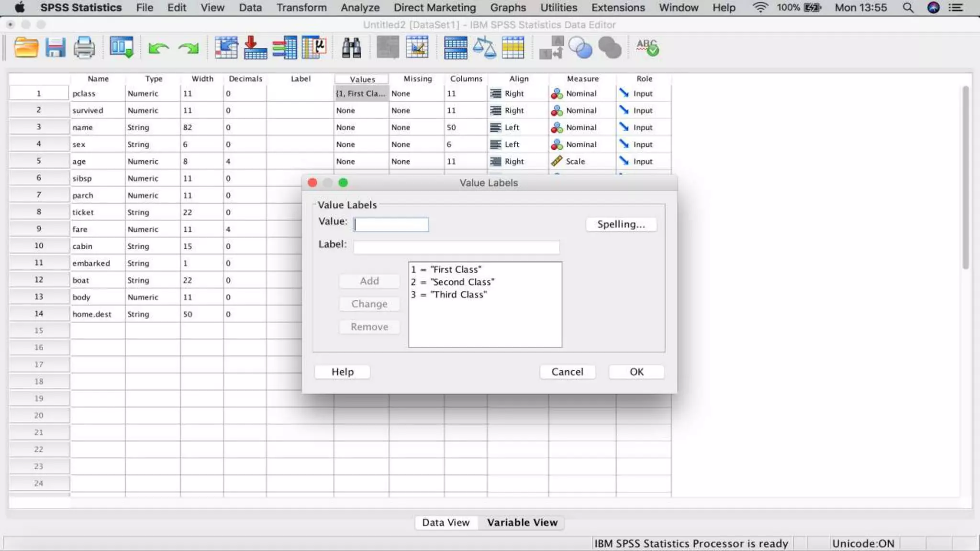Click the Open data document folder icon

tap(26, 47)
